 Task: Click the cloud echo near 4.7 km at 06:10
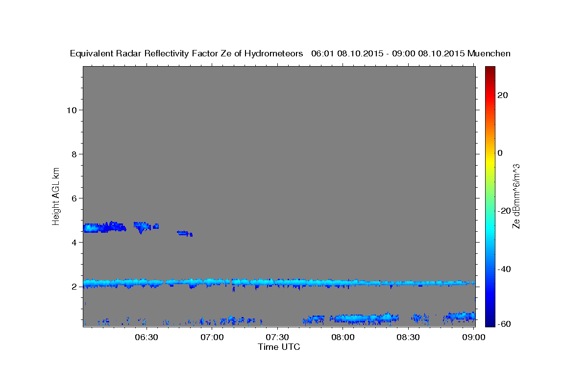103,227
